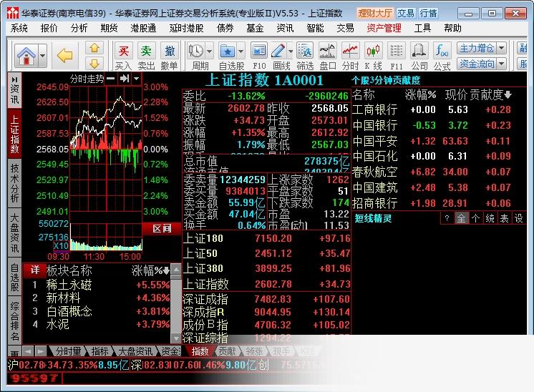534x392 pixels.
Task: Select the 技术分析 vertical side tab
Action: (14, 182)
